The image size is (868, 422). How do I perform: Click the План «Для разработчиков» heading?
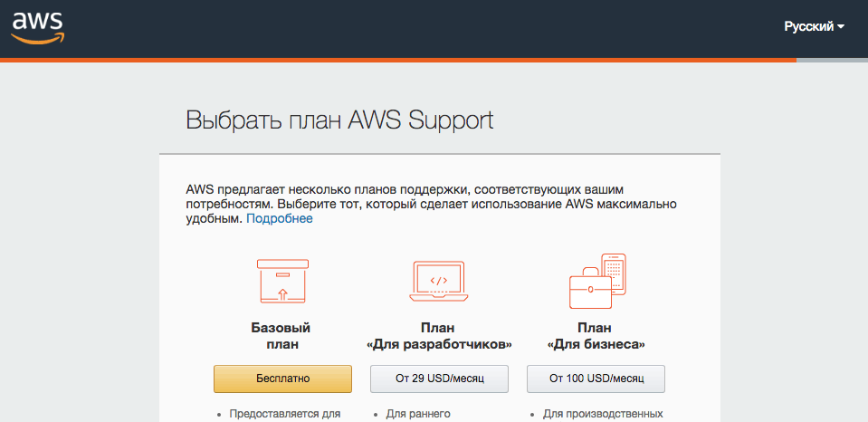[x=439, y=336]
